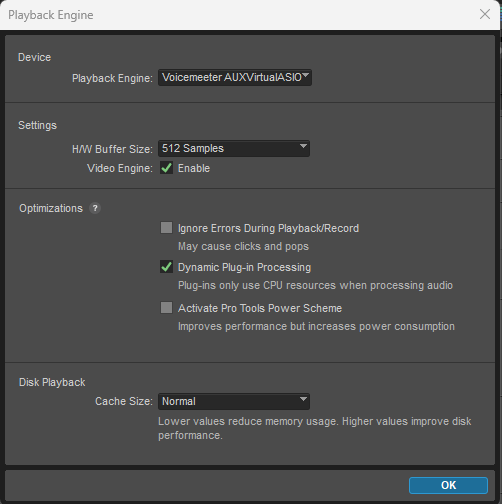Image resolution: width=502 pixels, height=504 pixels.
Task: Click the Device section heading
Action: coord(34,57)
